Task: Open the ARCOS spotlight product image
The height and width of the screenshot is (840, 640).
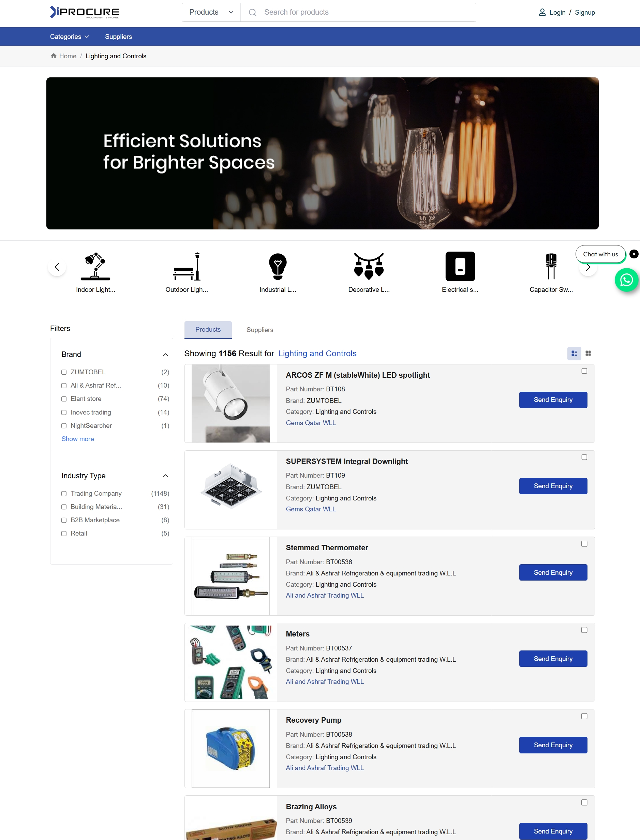Action: click(x=230, y=404)
